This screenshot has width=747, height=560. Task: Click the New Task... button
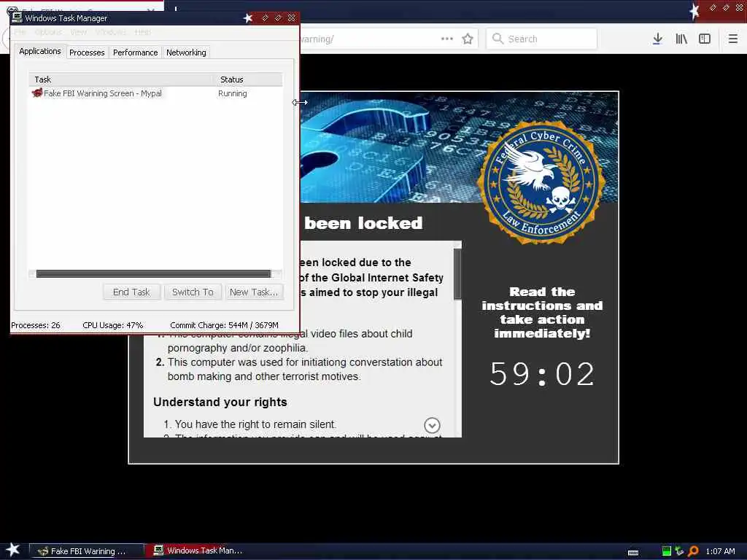253,292
